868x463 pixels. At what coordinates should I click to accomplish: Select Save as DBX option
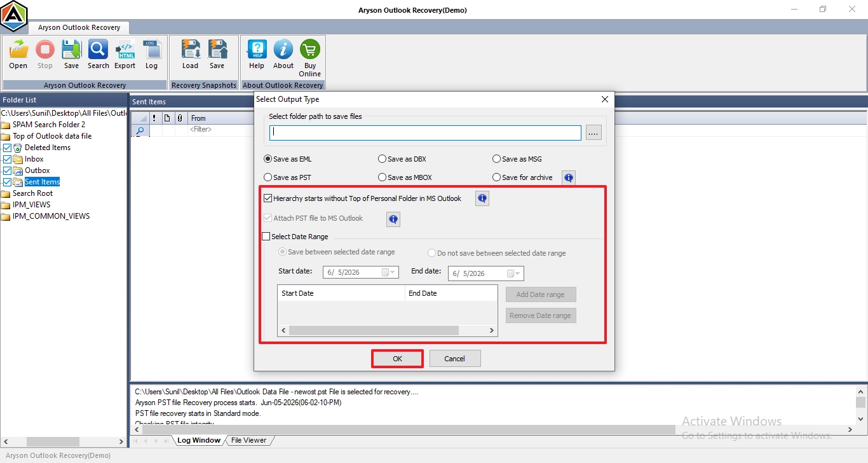(402, 159)
